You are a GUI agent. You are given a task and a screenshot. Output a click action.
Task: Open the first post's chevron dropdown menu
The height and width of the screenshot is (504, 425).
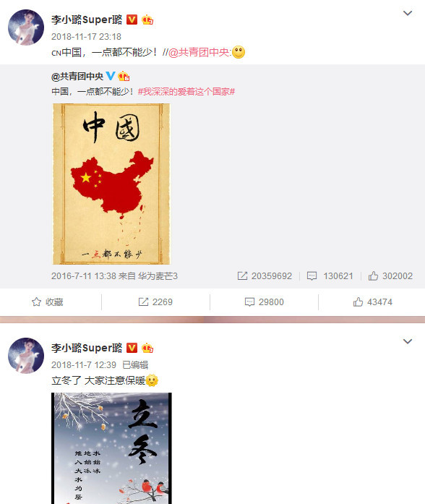(x=408, y=13)
